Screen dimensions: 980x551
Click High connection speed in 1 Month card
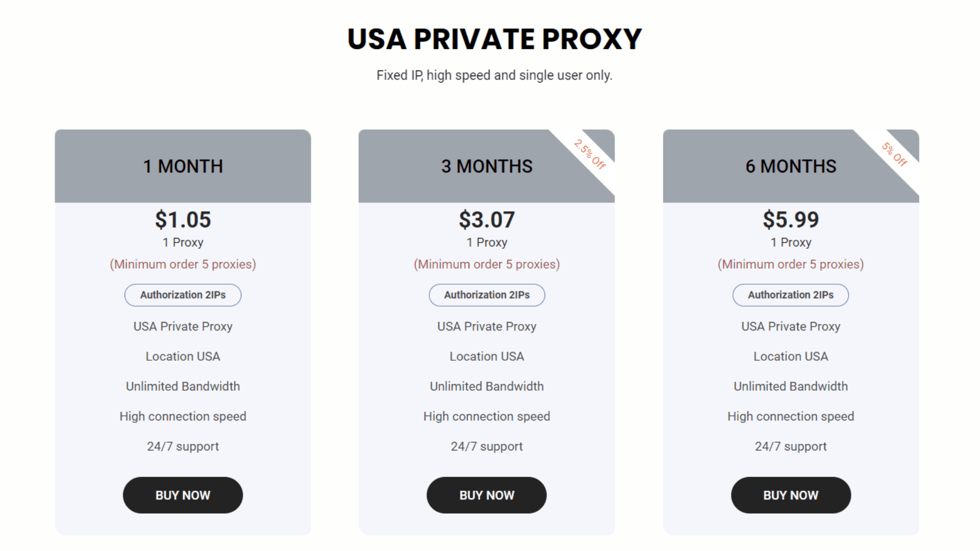pyautogui.click(x=183, y=416)
